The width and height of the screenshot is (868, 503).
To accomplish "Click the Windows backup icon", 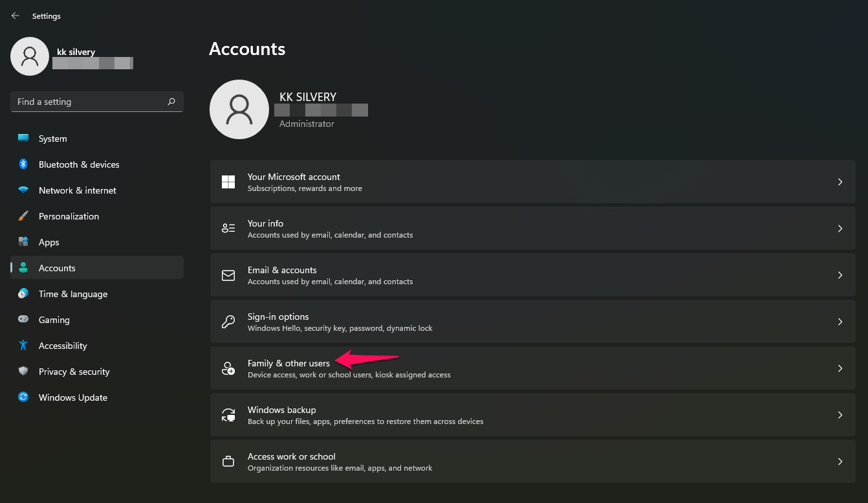I will (228, 414).
